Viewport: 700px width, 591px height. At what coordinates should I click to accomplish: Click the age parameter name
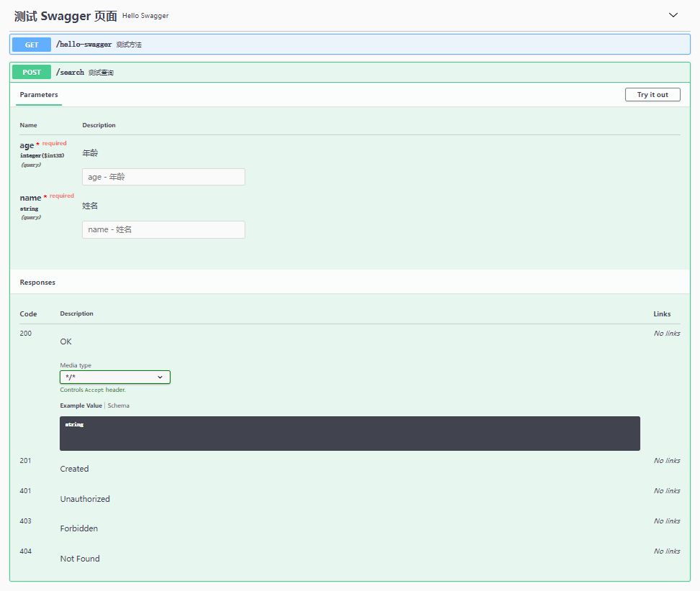click(27, 145)
